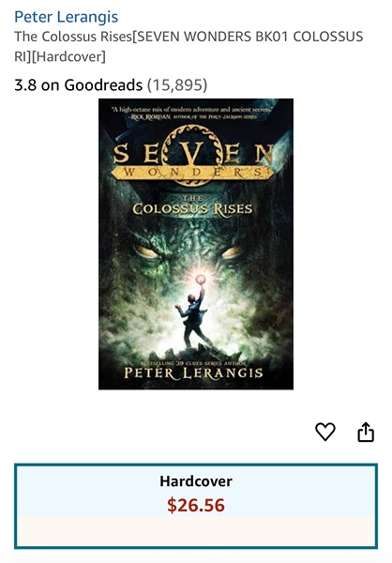View the 15,895 ratings count
392x563 pixels.
(177, 85)
